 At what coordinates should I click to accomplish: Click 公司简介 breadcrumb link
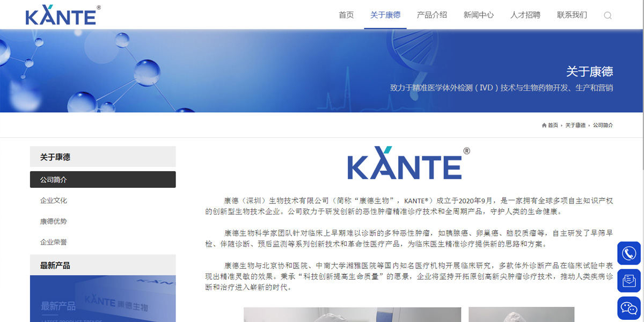(x=603, y=126)
